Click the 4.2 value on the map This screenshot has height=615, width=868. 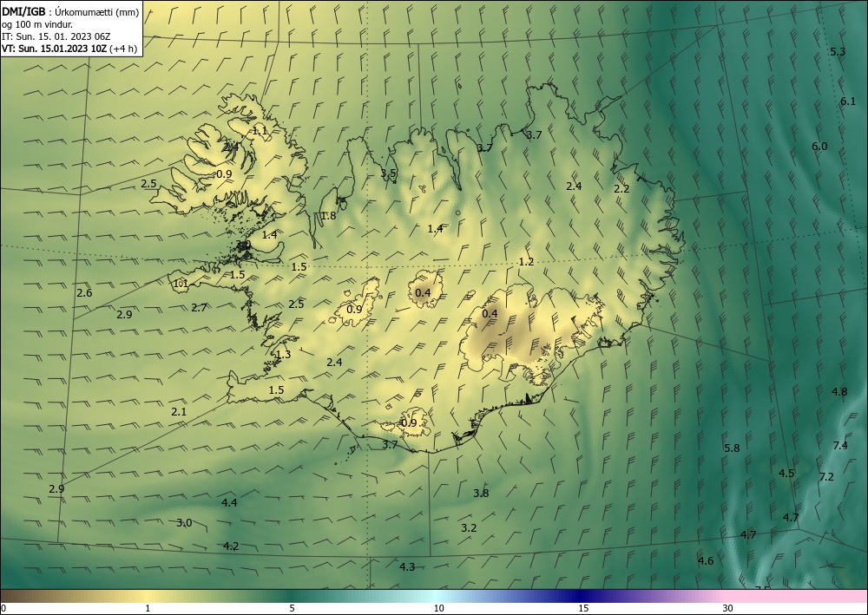tap(231, 546)
